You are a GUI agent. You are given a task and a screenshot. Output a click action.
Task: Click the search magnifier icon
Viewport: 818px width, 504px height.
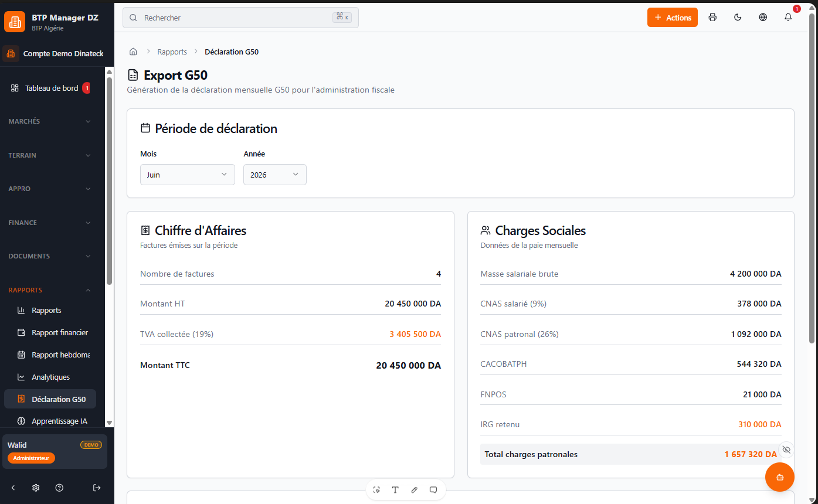pyautogui.click(x=133, y=18)
